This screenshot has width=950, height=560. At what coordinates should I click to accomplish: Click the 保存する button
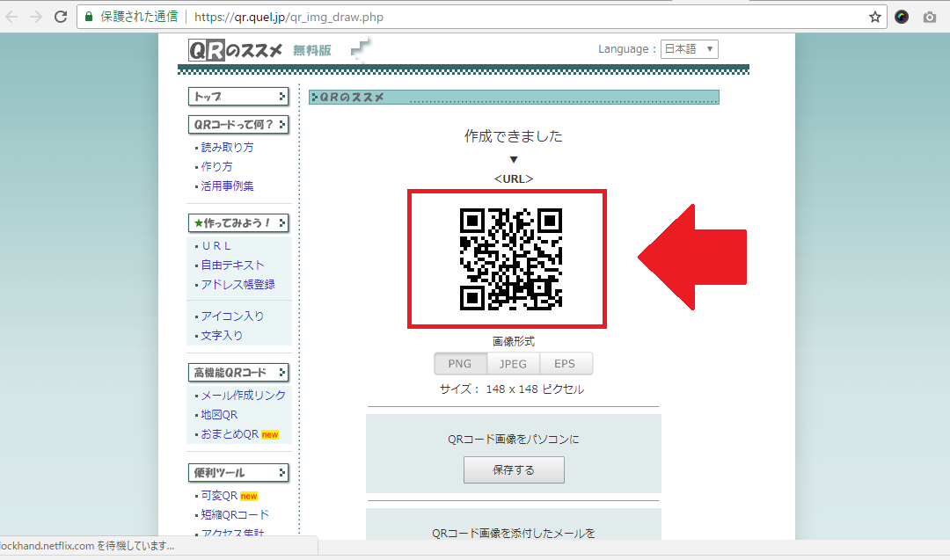tap(514, 470)
